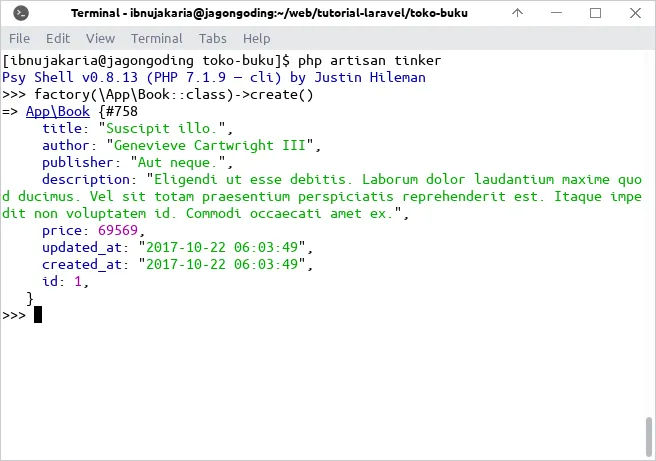This screenshot has height=461, width=656.
Task: Open the File menu
Action: (19, 38)
